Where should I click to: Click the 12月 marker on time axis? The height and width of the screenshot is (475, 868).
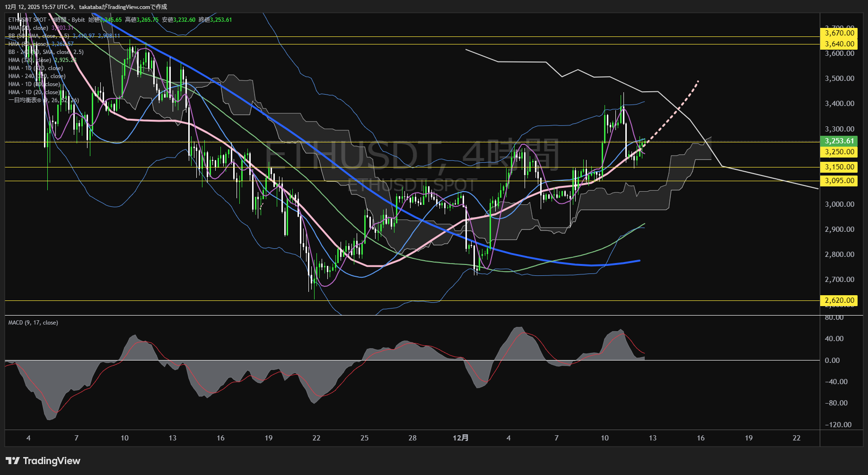click(x=460, y=438)
